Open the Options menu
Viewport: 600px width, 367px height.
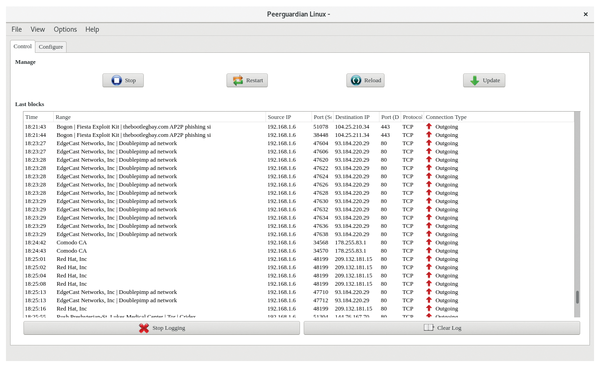(x=65, y=29)
